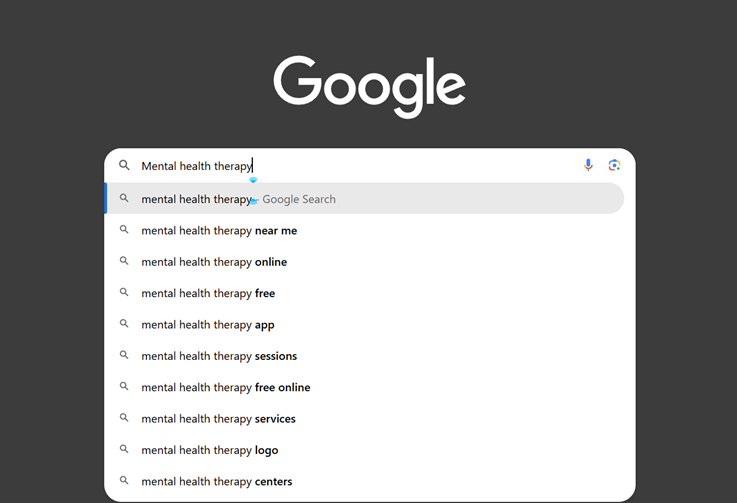Click magnifier icon beside 'therapy free' suggestion

pos(124,292)
